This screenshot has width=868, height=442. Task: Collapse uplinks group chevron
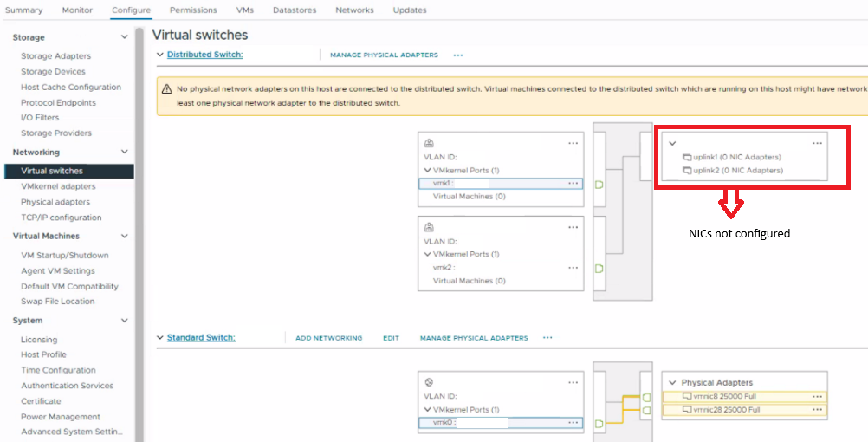(672, 143)
